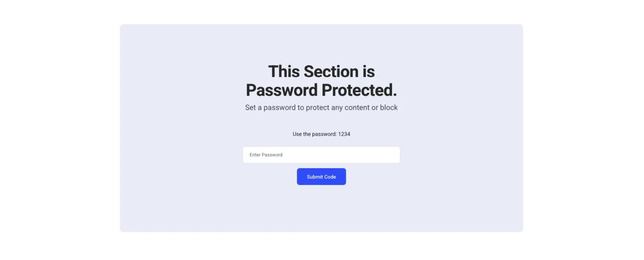The image size is (644, 260).
Task: Click the "This Section is" heading line
Action: pyautogui.click(x=321, y=72)
